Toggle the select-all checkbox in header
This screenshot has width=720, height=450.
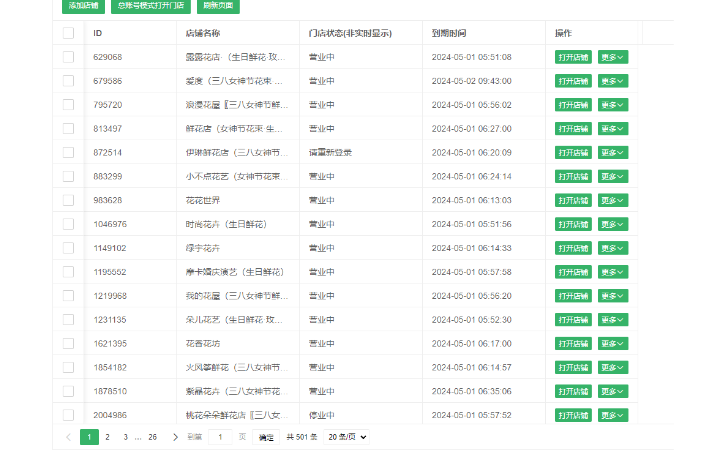coord(68,33)
